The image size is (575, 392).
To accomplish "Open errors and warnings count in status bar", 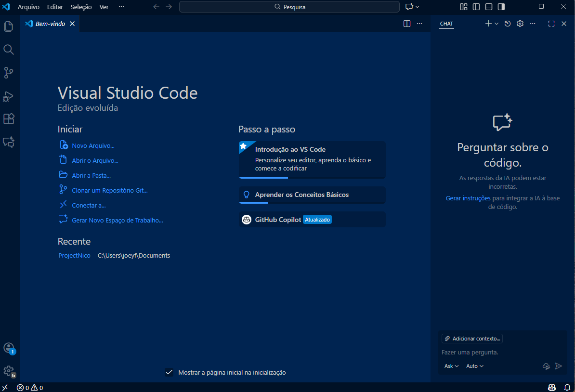I will (x=30, y=388).
